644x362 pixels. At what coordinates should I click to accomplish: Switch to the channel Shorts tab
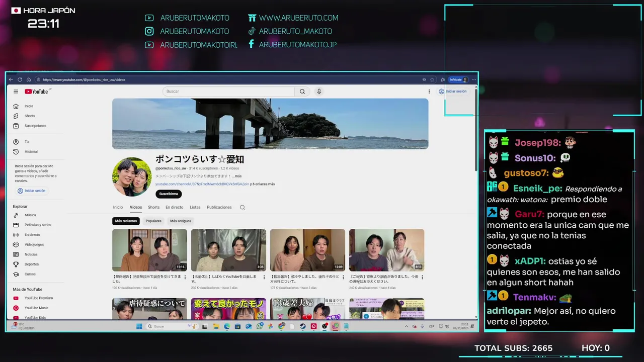click(153, 207)
